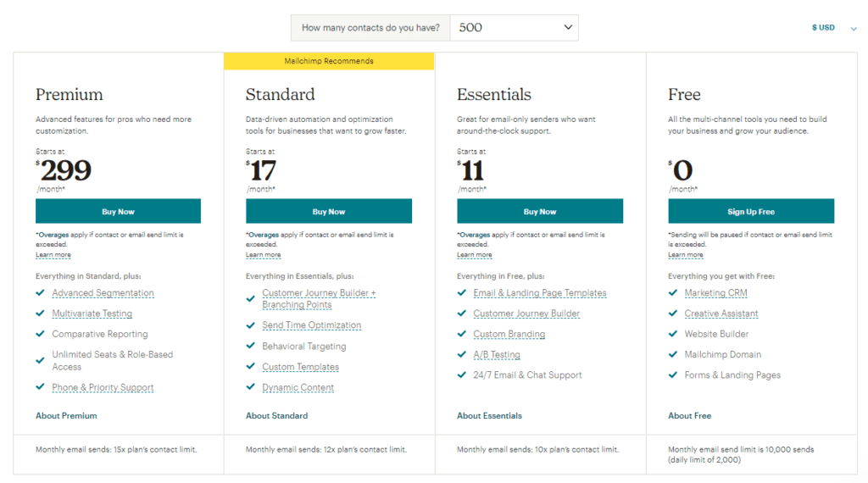The height and width of the screenshot is (483, 868).
Task: Select the Premium plan heading
Action: click(70, 95)
